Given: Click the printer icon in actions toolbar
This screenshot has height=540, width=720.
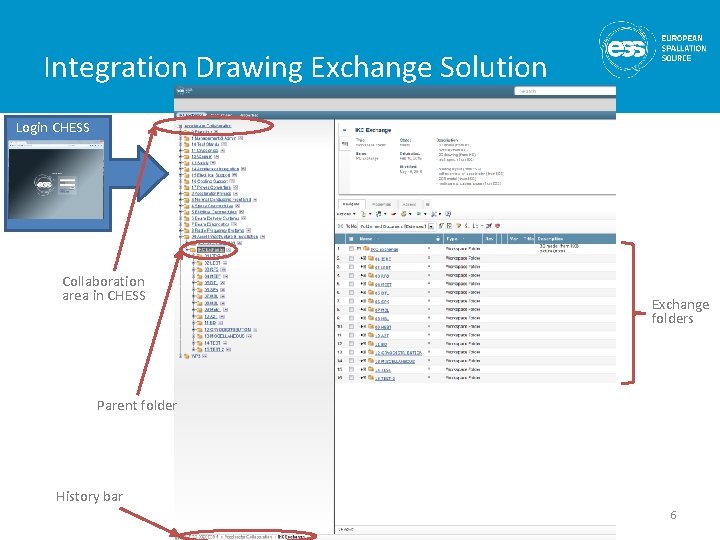Looking at the screenshot, I should pyautogui.click(x=404, y=214).
